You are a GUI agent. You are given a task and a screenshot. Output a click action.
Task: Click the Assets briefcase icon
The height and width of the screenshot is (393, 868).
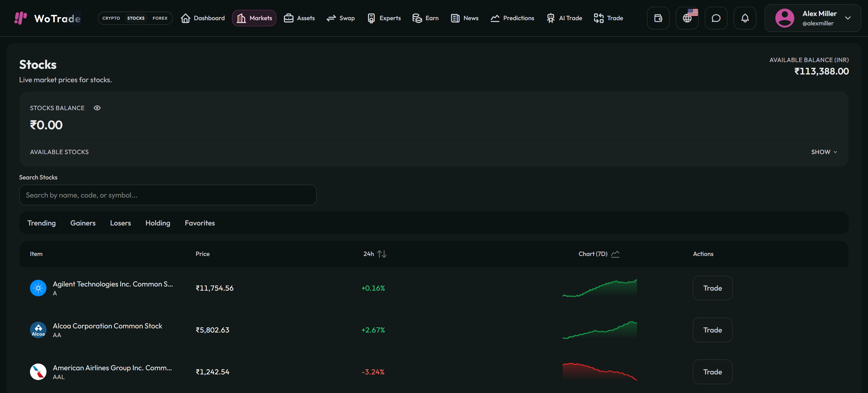tap(289, 18)
